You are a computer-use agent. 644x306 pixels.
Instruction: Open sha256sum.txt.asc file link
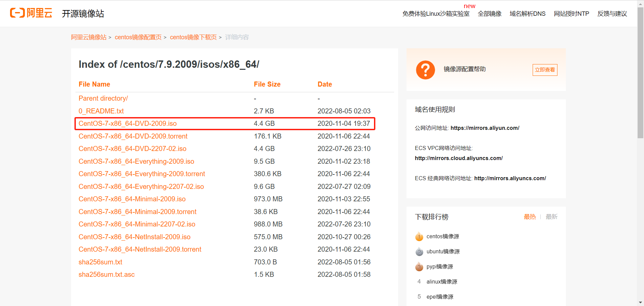106,274
